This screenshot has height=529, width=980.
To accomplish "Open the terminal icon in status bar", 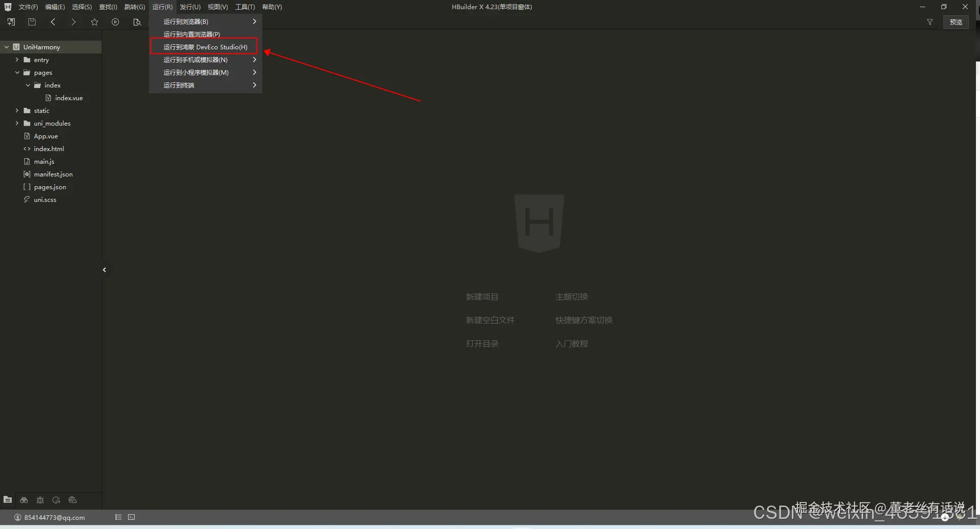I will (x=132, y=517).
